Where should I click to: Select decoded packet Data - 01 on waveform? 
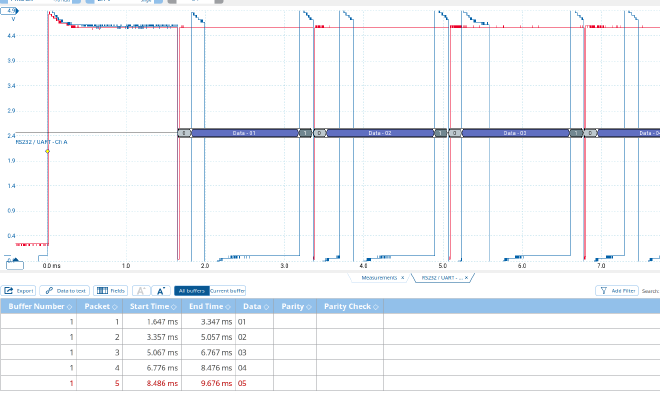click(x=245, y=133)
